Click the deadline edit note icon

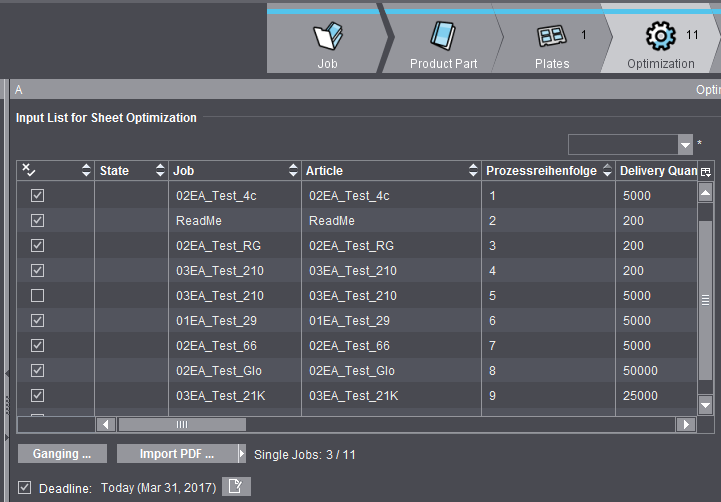pos(236,487)
